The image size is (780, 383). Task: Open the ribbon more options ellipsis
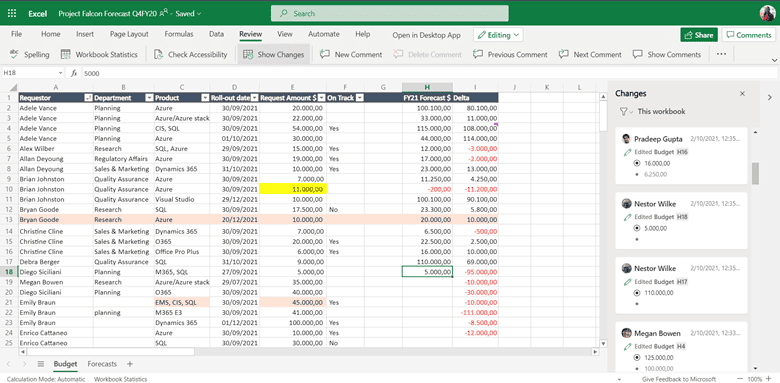pos(721,54)
